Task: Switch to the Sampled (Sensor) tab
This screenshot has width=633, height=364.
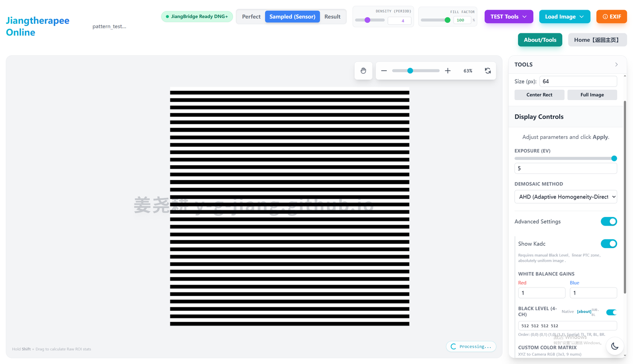Action: pyautogui.click(x=292, y=17)
